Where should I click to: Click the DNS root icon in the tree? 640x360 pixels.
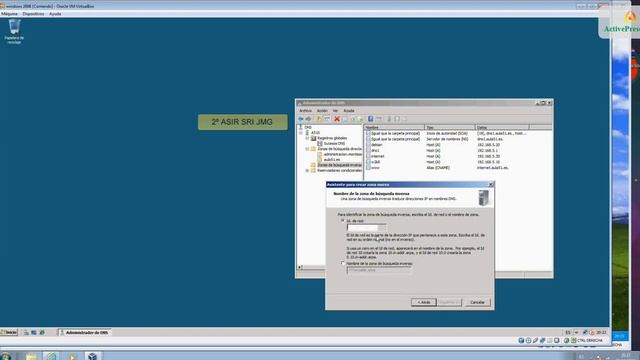click(301, 127)
